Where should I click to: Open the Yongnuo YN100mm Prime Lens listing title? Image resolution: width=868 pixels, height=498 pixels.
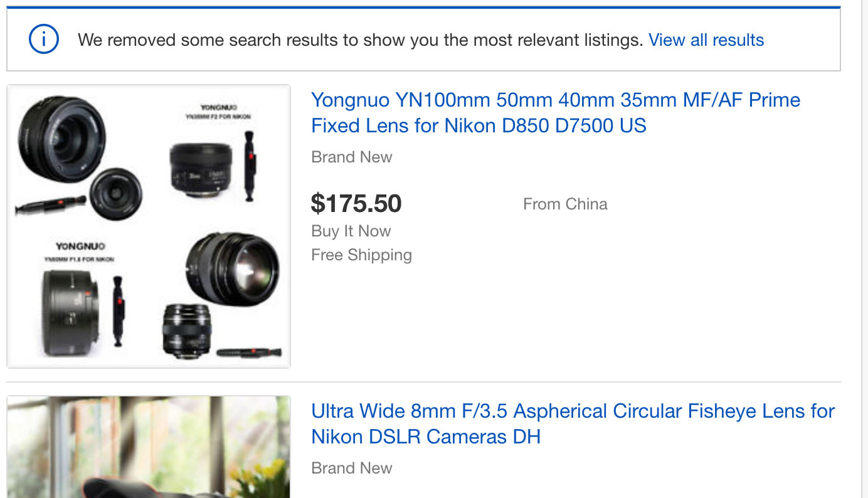click(556, 113)
